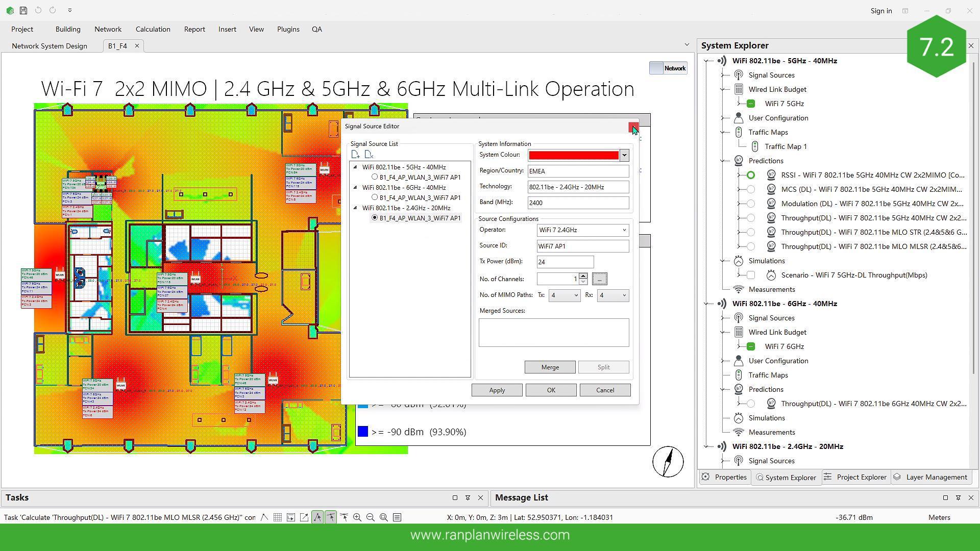Click Sign in
This screenshot has height=551, width=980.
coord(881,11)
